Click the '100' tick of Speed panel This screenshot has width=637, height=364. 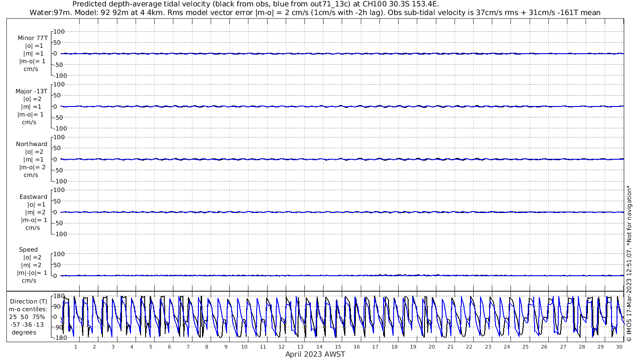(x=60, y=254)
